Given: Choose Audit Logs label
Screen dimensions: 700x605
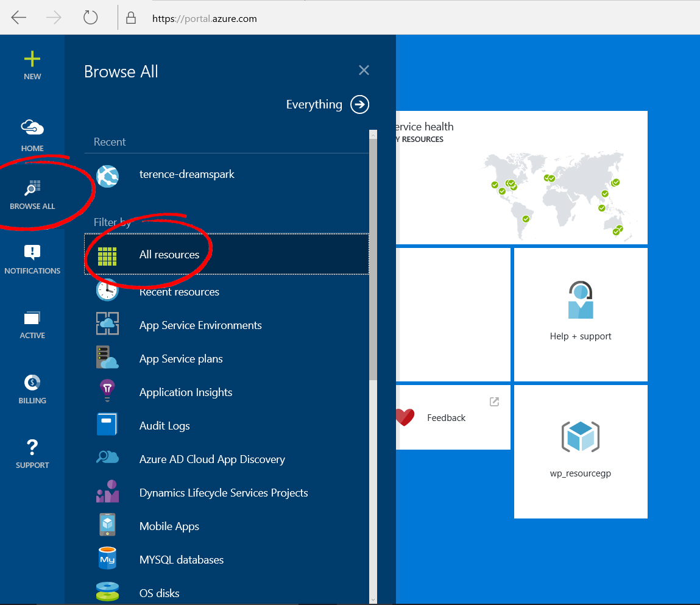Looking at the screenshot, I should tap(164, 425).
